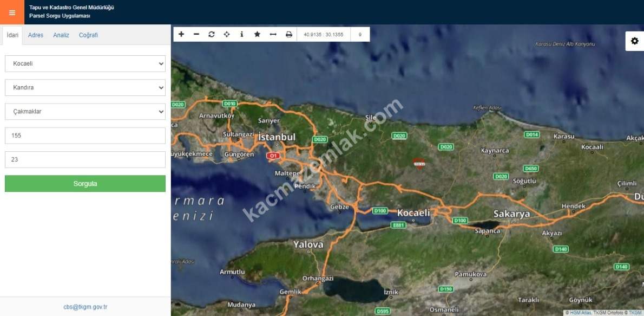This screenshot has width=644, height=316.
Task: Open the Analiz tab
Action: (61, 35)
